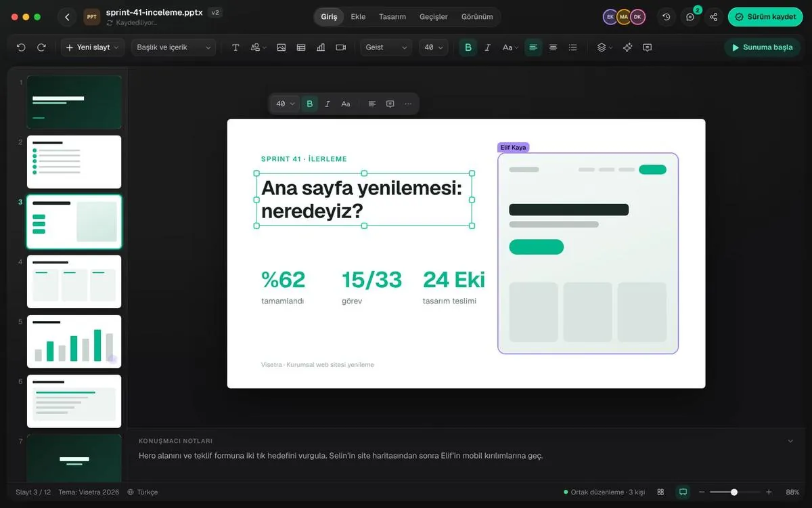Click the zoom out minus icon
812x508 pixels.
point(702,492)
